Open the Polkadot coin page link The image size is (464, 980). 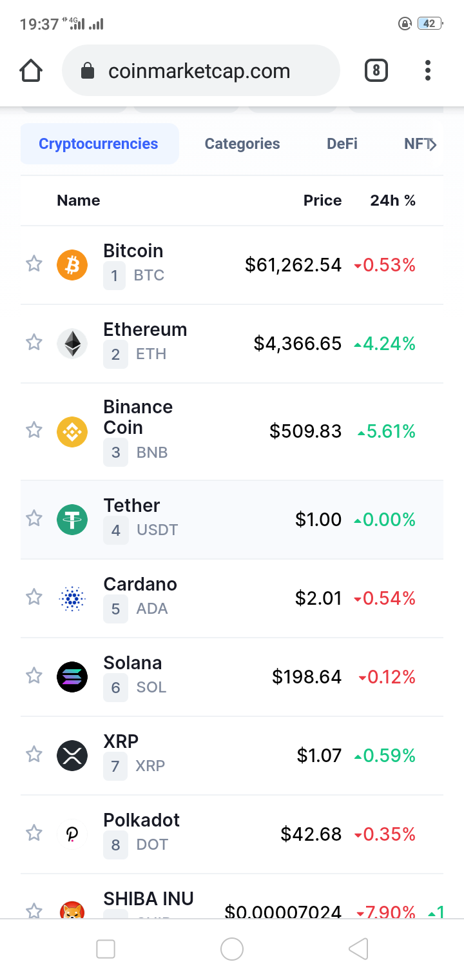coord(141,820)
